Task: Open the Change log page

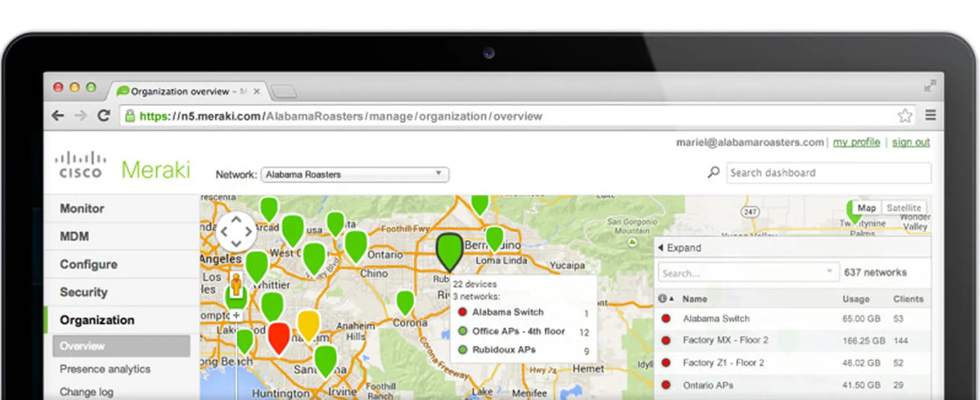Action: 87,392
